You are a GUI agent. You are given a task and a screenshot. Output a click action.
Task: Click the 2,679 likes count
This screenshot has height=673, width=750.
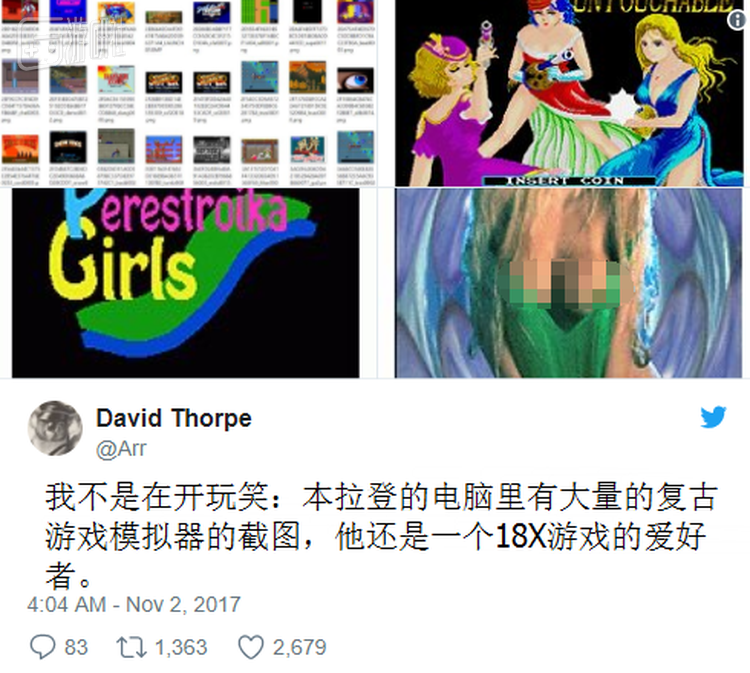click(299, 648)
